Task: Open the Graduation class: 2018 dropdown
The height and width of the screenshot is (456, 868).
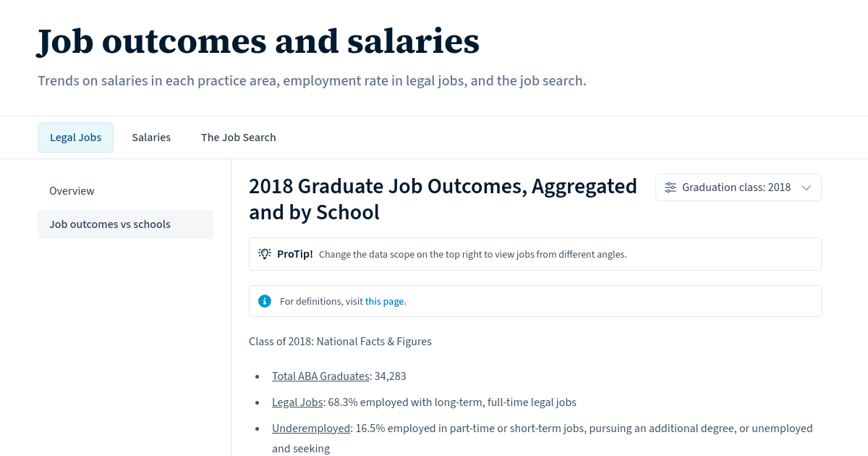Action: (738, 187)
